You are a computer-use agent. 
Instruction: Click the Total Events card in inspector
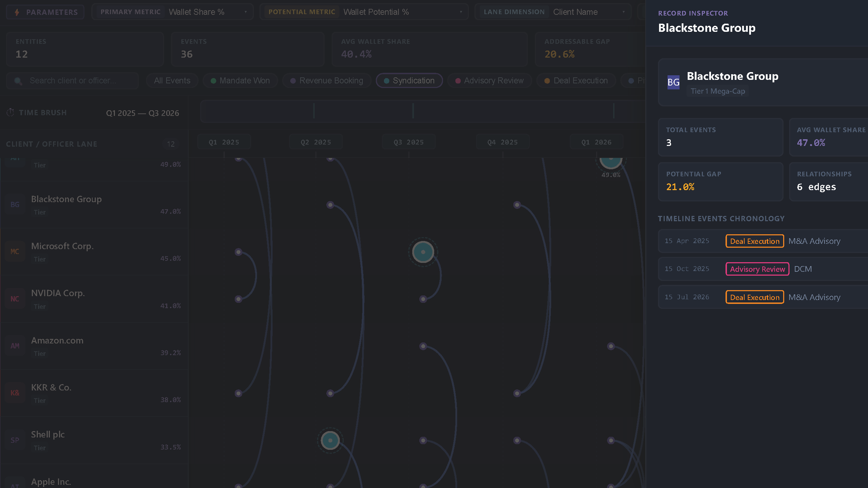pos(721,137)
